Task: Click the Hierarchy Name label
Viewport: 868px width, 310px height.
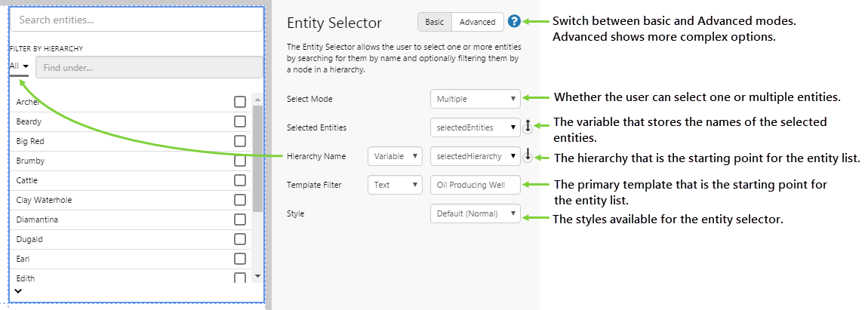Action: tap(316, 156)
